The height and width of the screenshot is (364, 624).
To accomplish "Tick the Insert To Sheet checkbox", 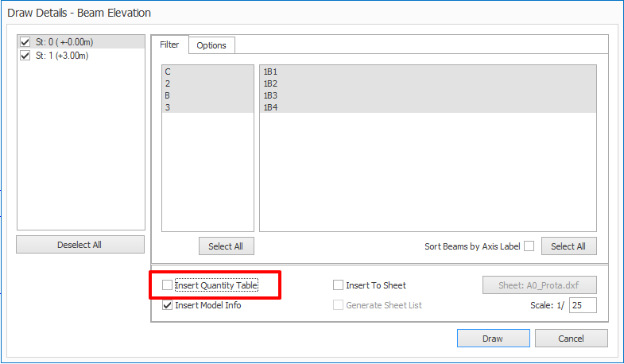I will click(339, 285).
